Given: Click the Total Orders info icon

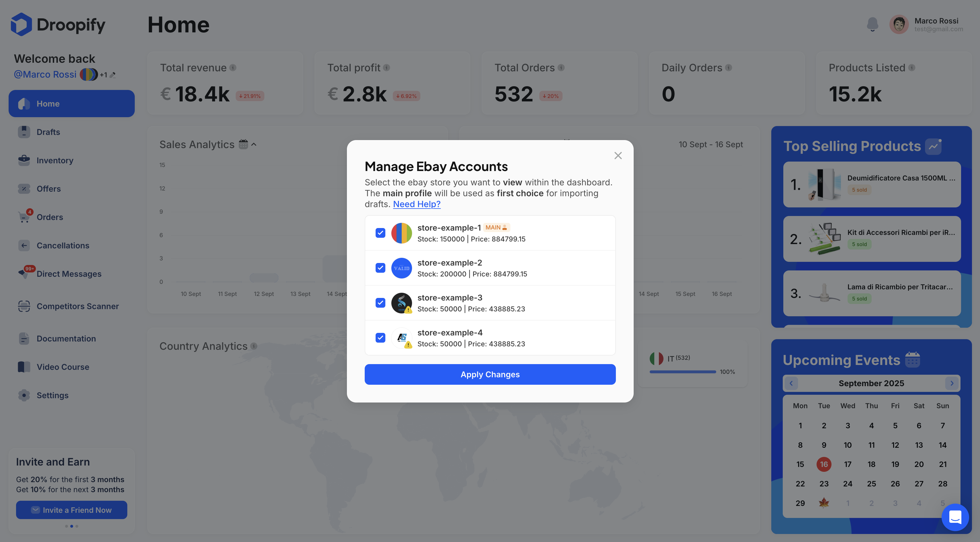Looking at the screenshot, I should pos(561,68).
